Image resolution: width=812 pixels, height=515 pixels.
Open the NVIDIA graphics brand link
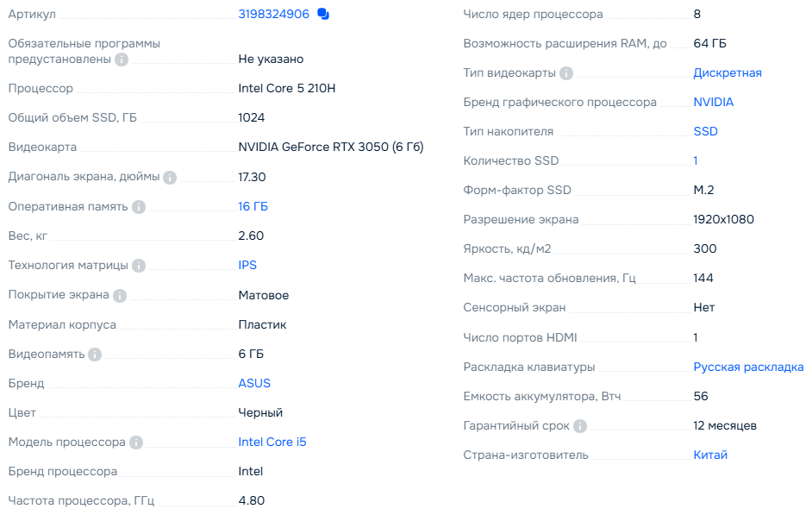click(x=714, y=102)
